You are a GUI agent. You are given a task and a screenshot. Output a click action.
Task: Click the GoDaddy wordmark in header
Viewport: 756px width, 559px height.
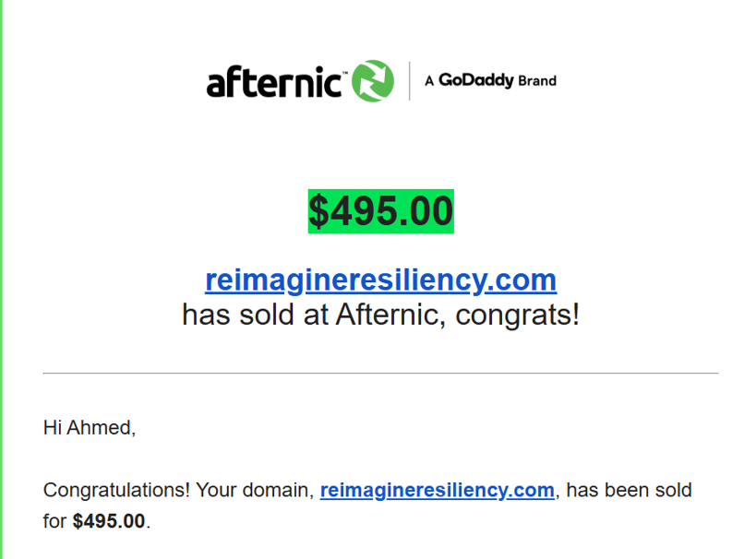[476, 80]
